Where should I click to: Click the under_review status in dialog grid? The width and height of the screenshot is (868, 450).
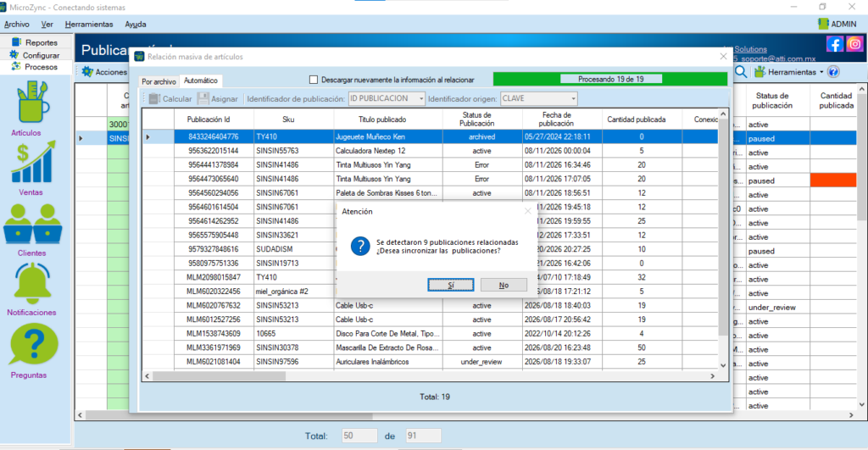(x=481, y=362)
